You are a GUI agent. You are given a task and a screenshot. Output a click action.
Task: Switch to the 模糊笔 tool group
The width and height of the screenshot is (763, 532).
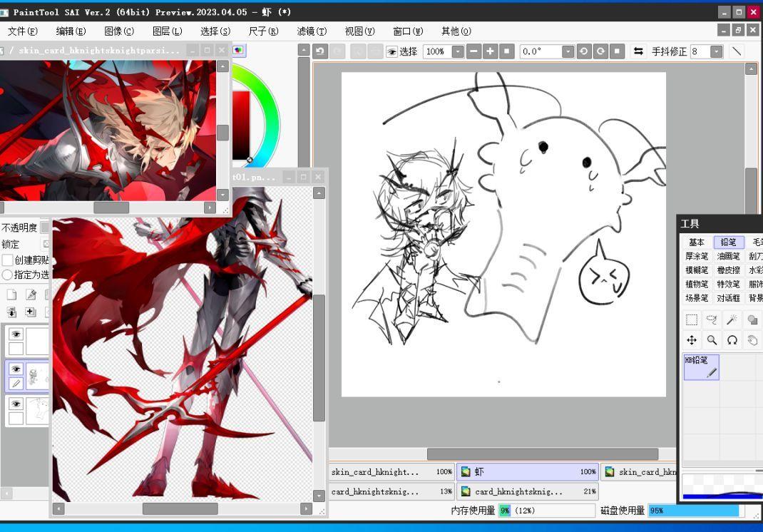point(697,270)
